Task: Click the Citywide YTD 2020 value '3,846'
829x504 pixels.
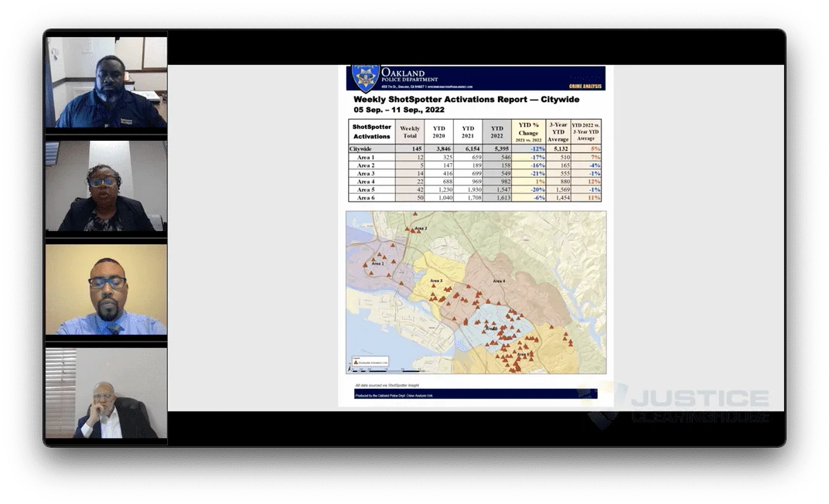Action: pos(444,149)
